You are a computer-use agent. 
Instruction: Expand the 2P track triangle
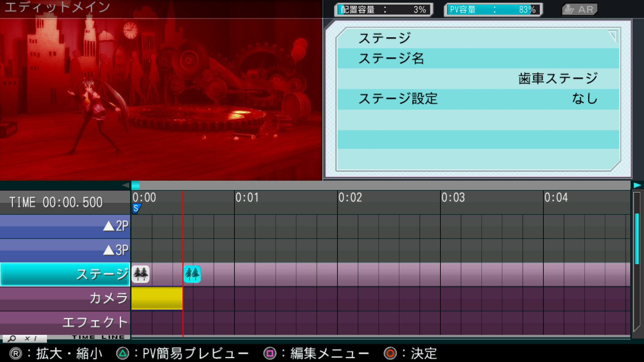point(109,227)
